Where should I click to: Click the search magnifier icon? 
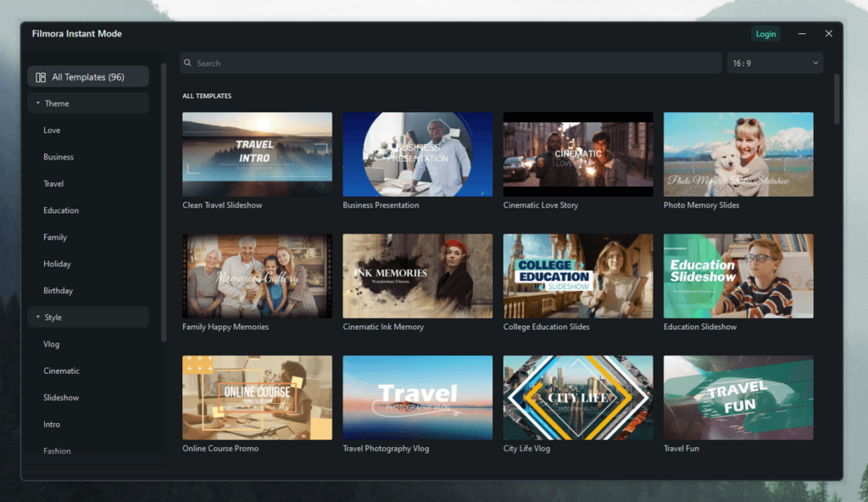[189, 64]
